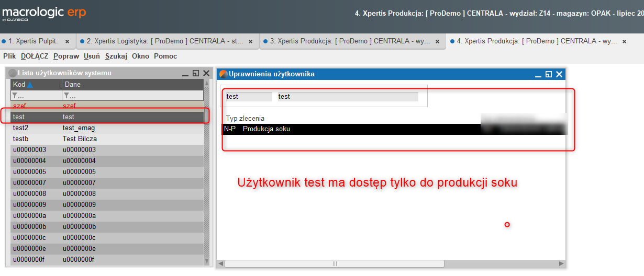Open the Plik menu

pos(9,56)
